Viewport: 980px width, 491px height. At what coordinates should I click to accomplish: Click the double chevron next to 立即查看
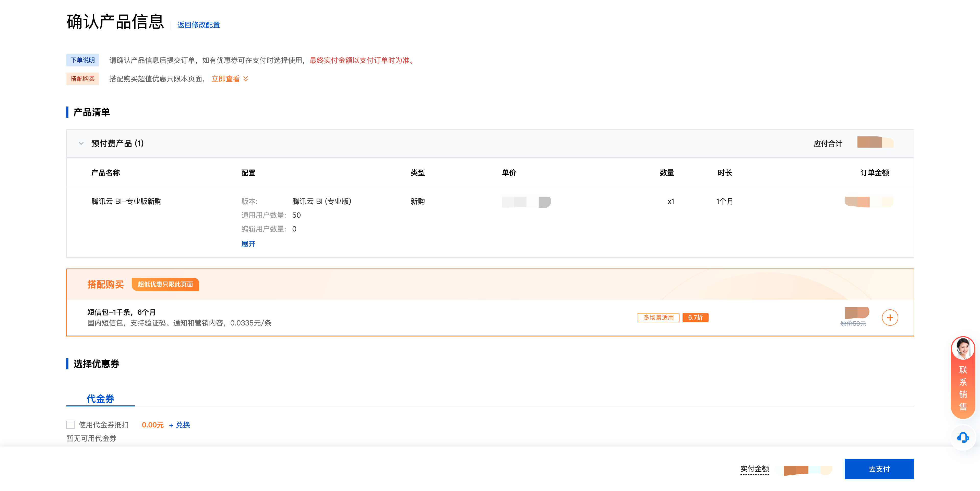[x=246, y=79]
